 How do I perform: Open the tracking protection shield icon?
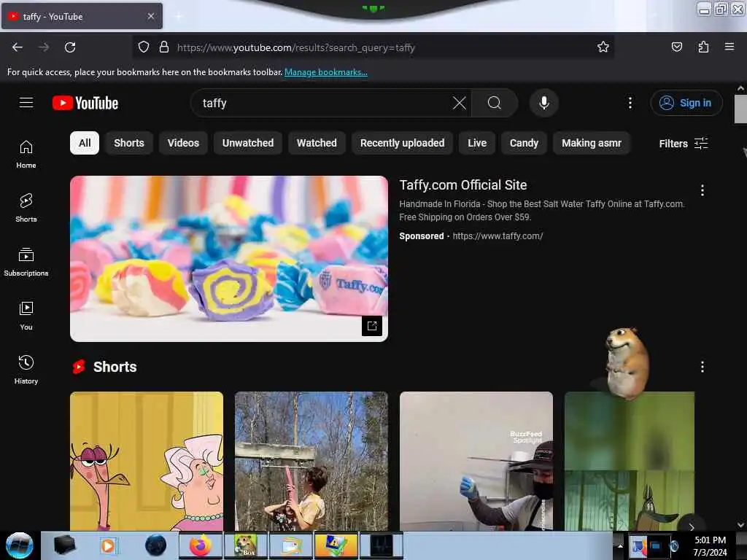coord(144,47)
